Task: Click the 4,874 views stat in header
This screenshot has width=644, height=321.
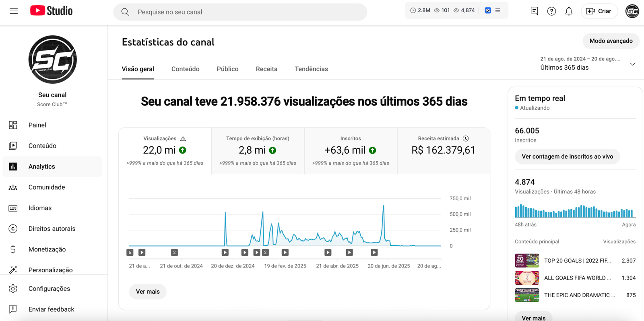Action: [x=464, y=10]
